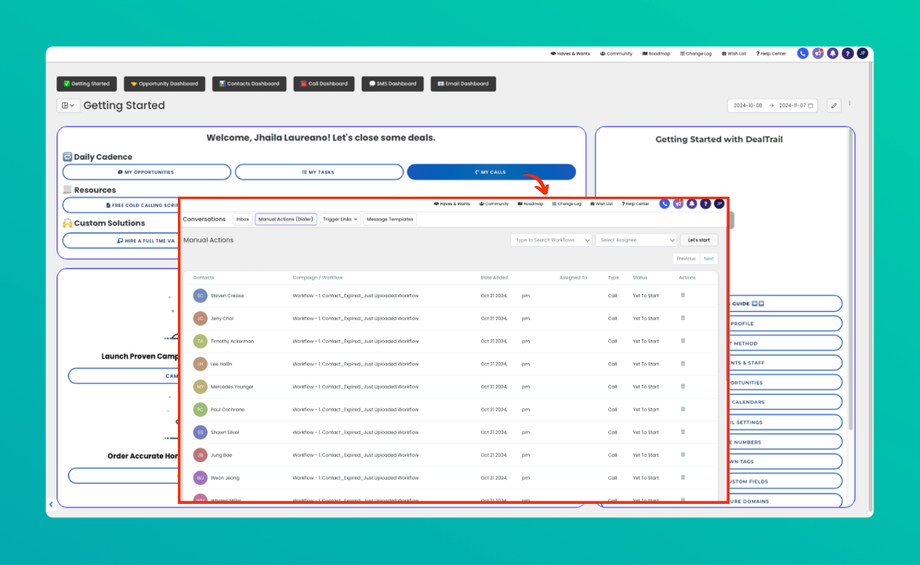Switch to the Opportunity Dashboard tab
The image size is (920, 565).
tap(164, 84)
